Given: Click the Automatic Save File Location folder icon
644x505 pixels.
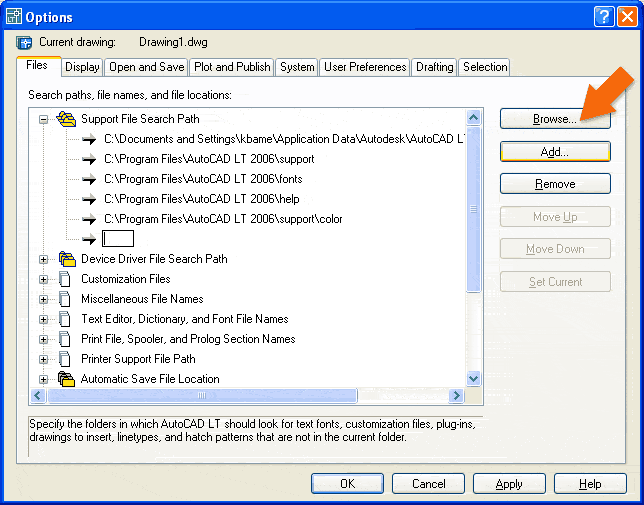Looking at the screenshot, I should coord(67,379).
